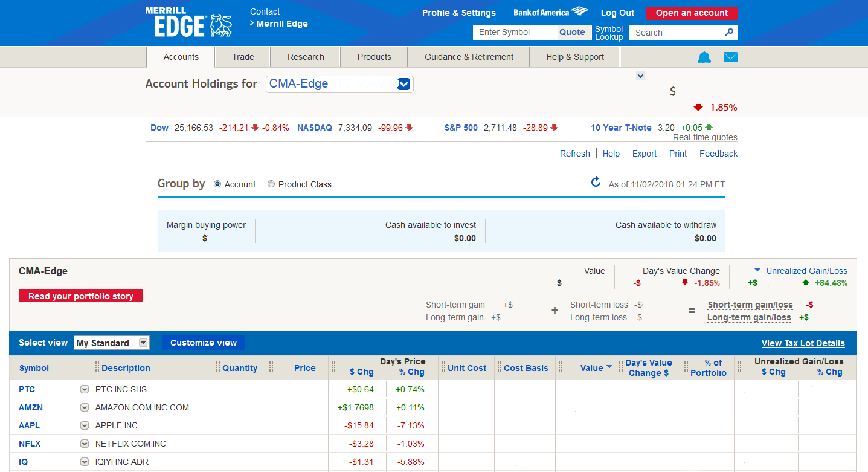The width and height of the screenshot is (868, 472).
Task: Open notifications bell icon
Action: coord(704,57)
